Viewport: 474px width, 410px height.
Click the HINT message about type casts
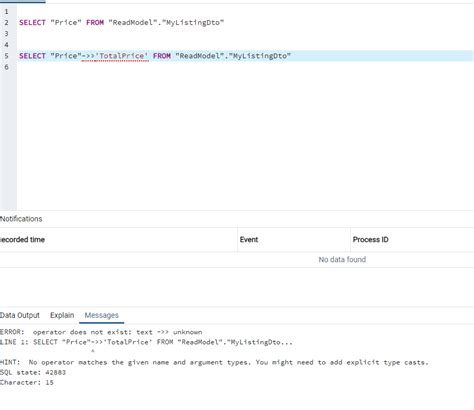[x=214, y=362]
